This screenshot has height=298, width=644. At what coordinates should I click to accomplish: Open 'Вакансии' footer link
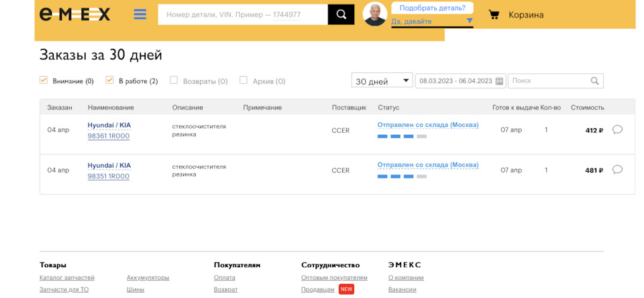click(402, 289)
